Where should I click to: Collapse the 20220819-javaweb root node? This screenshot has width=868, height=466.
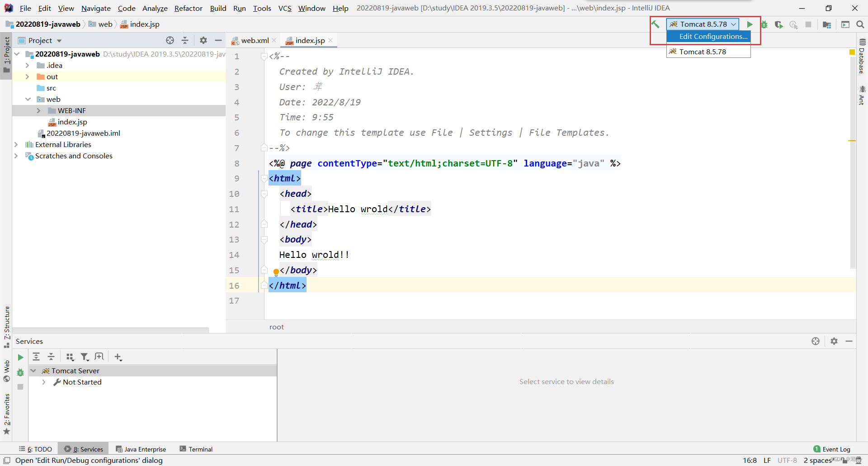point(17,54)
